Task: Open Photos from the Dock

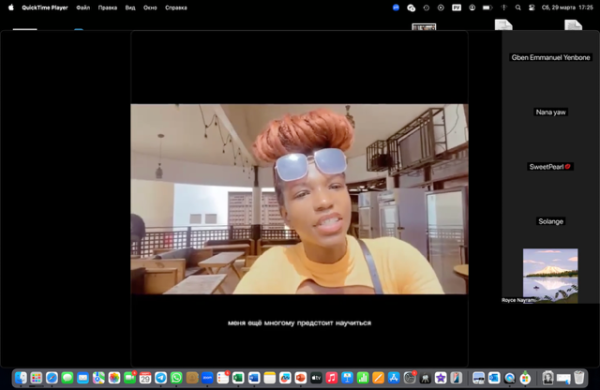Action: point(114,378)
